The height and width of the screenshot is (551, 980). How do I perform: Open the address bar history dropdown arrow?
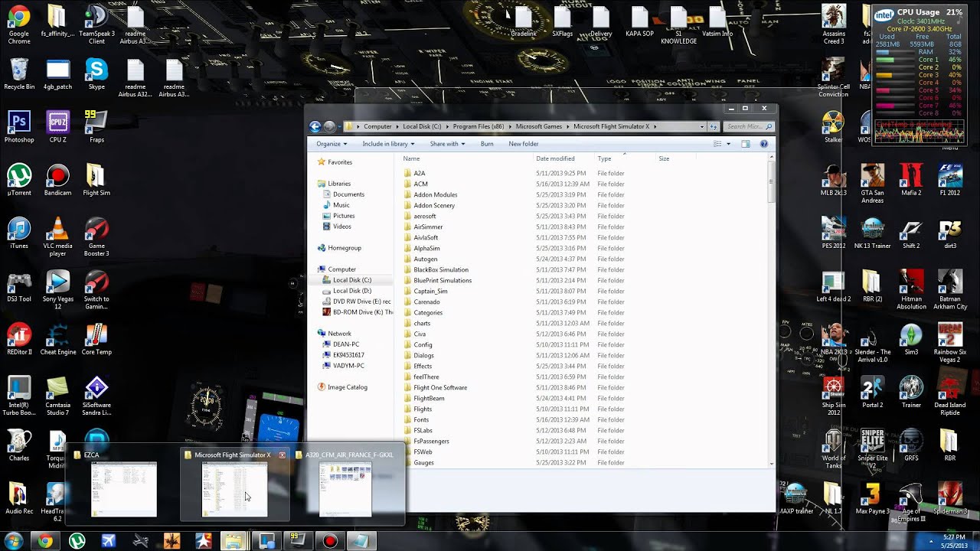[702, 126]
